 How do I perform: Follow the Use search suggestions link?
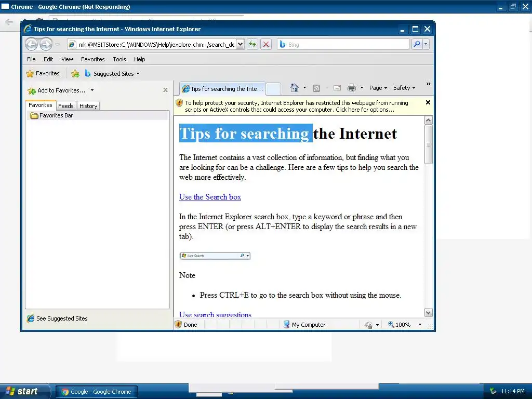[x=216, y=314]
